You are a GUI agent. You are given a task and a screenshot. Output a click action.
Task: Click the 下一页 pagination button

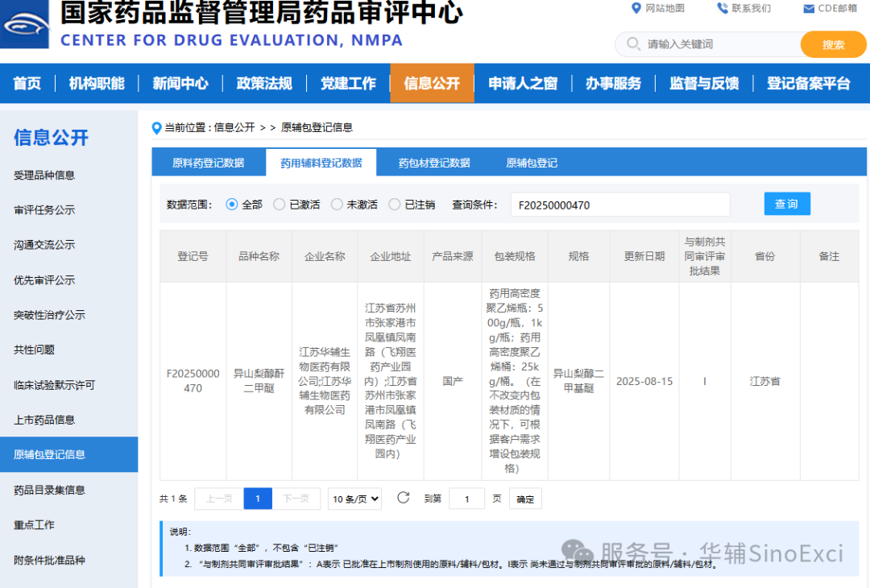pos(296,499)
